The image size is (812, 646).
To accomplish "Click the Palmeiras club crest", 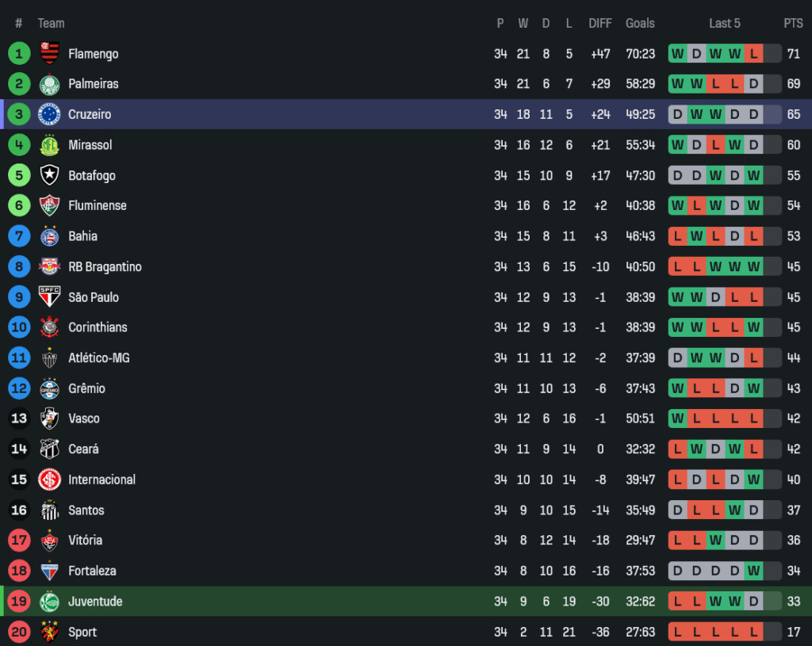I will 49,84.
